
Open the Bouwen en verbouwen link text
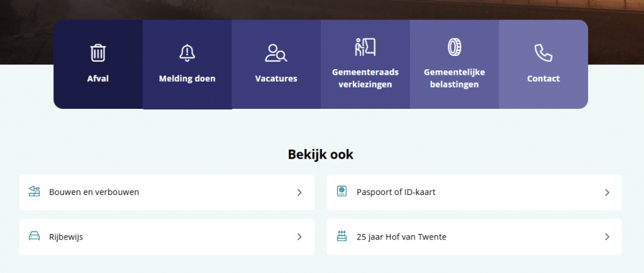94,192
